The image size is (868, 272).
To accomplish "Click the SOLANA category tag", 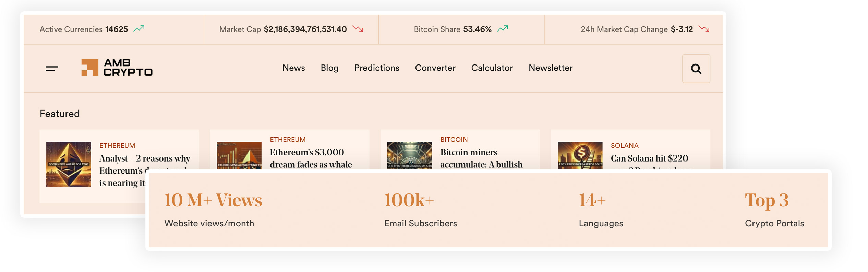I will point(625,146).
